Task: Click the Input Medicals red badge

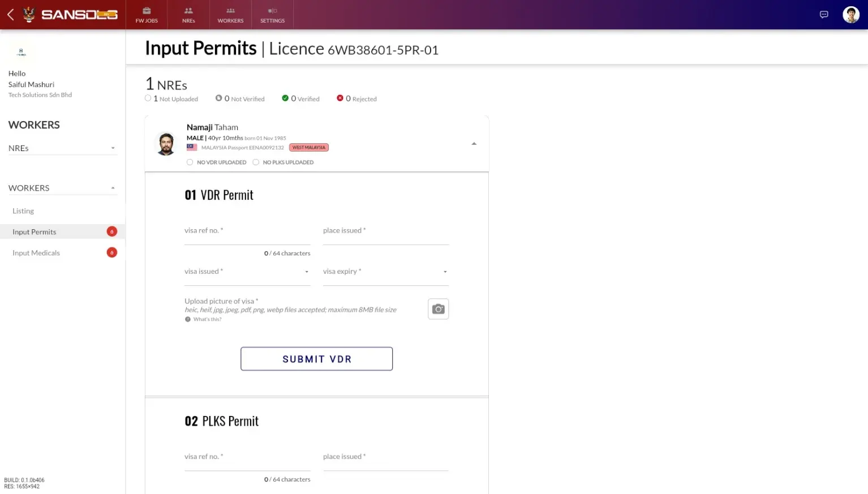Action: (x=112, y=252)
